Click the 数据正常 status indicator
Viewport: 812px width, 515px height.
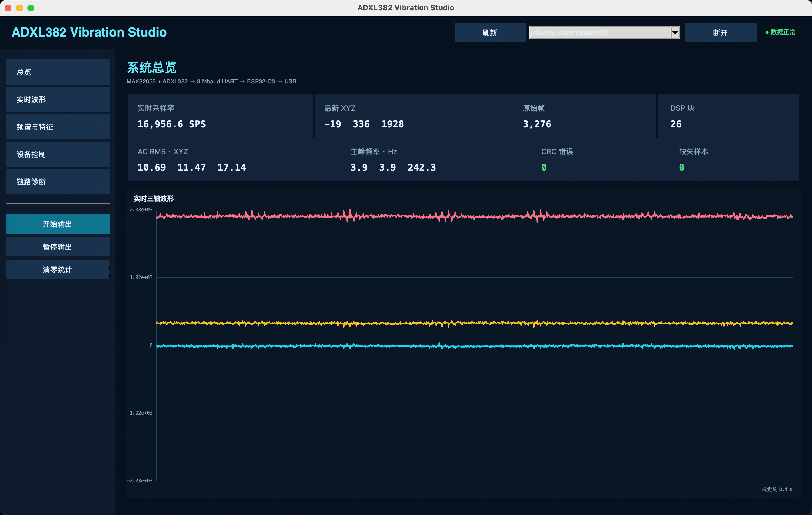tap(780, 32)
